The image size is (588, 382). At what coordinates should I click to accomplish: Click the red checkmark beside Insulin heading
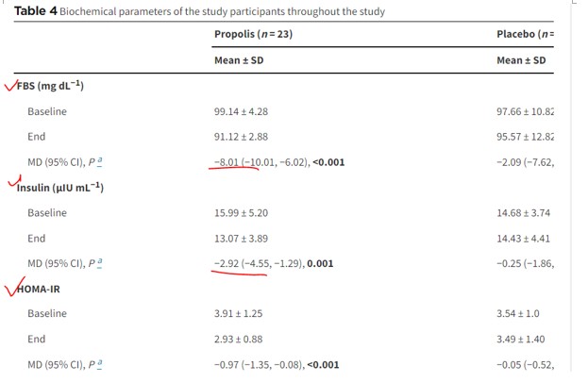point(14,181)
